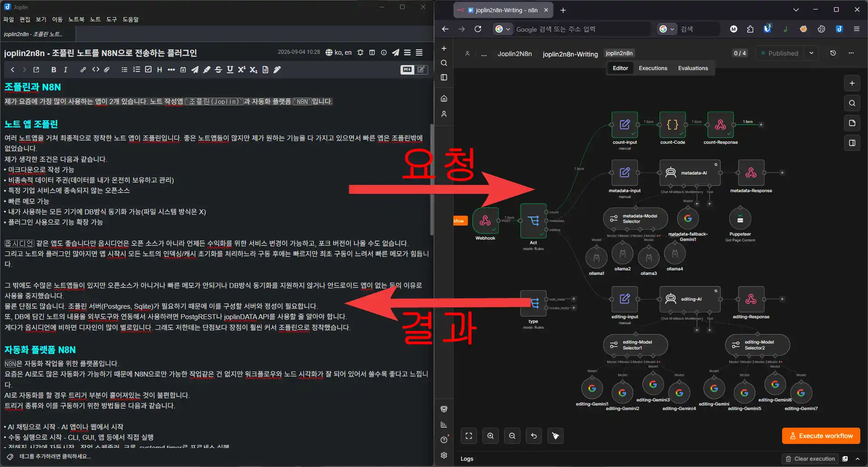Open note properties info icon in Joplin
This screenshot has height=467, width=868.
384,52
